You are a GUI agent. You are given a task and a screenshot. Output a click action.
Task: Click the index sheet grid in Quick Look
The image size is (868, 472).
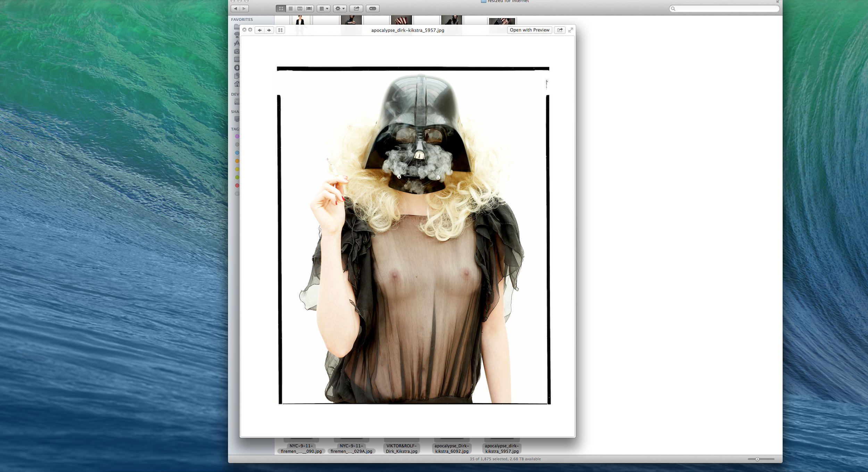(280, 30)
